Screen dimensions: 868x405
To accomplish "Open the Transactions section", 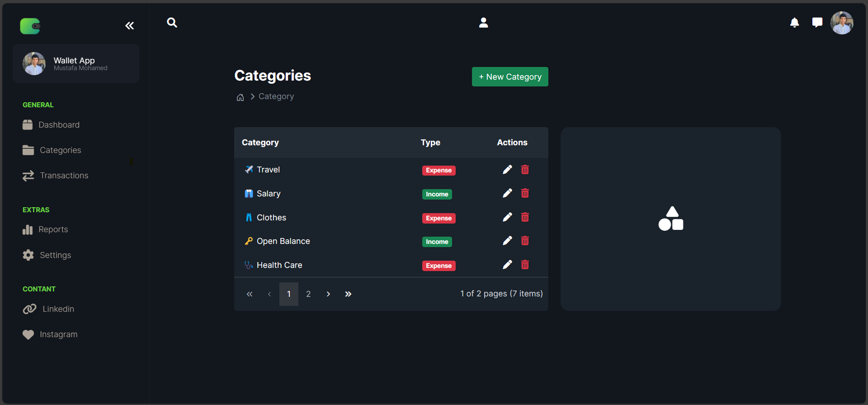I will (x=64, y=176).
